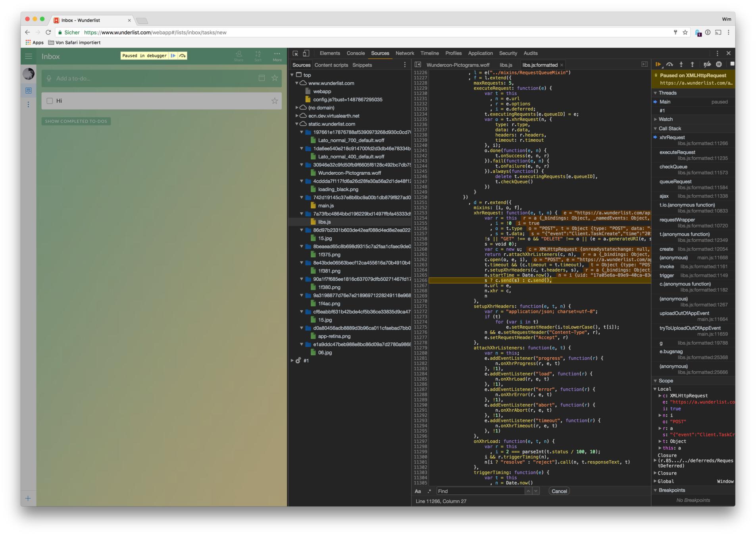Star the new to-do input

pos(275,78)
